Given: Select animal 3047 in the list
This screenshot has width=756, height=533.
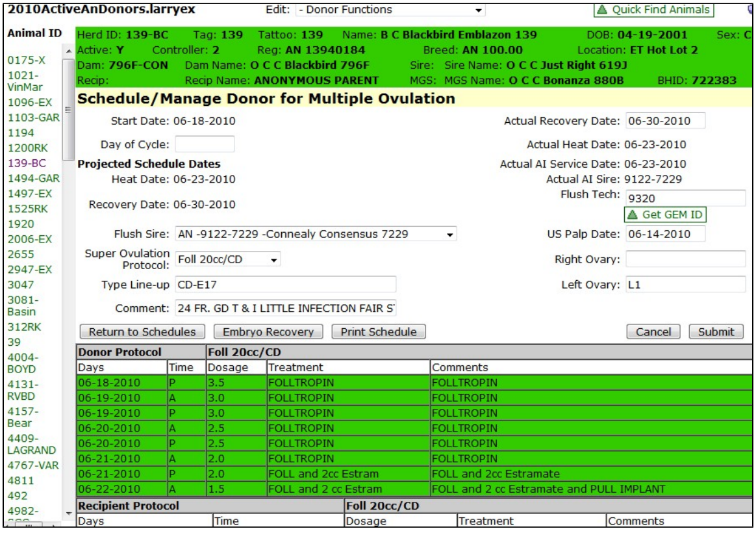Looking at the screenshot, I should coord(21,285).
